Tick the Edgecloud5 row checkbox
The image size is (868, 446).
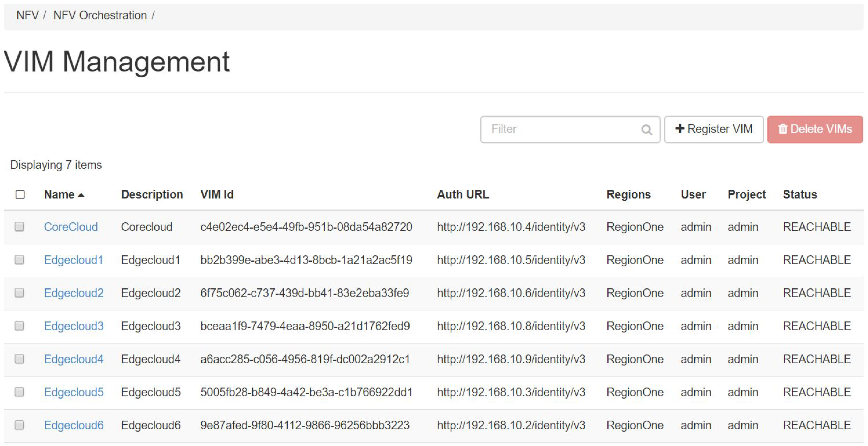(20, 392)
